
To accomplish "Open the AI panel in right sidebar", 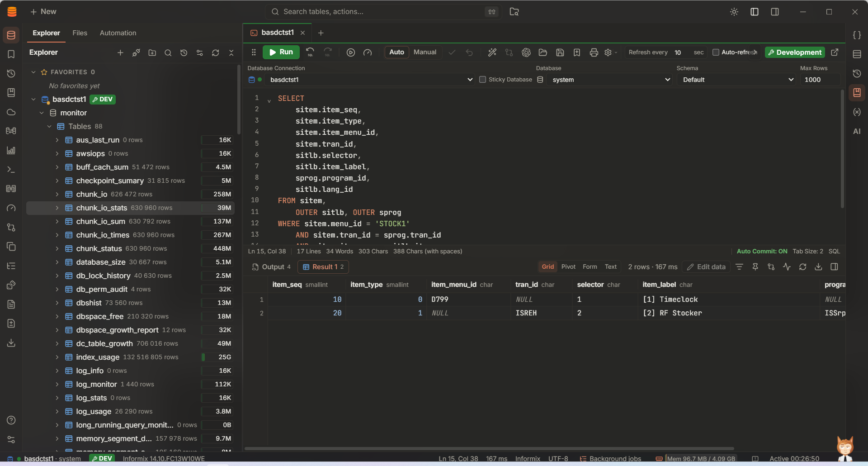I will pyautogui.click(x=857, y=131).
